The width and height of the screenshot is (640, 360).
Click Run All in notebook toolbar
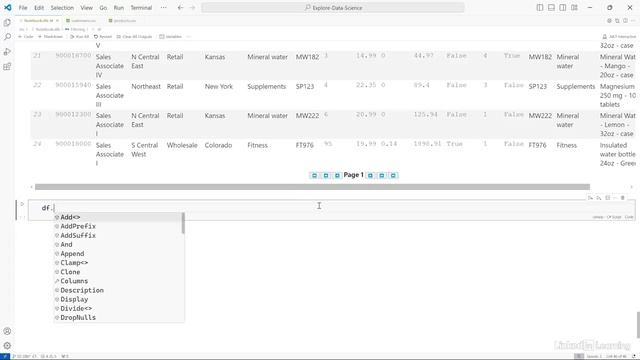pyautogui.click(x=79, y=37)
